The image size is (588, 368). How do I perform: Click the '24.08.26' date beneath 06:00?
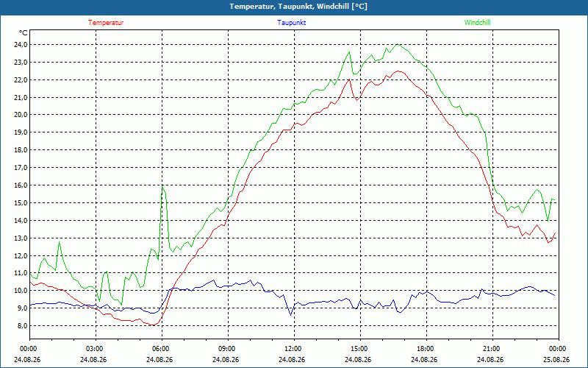(x=159, y=360)
